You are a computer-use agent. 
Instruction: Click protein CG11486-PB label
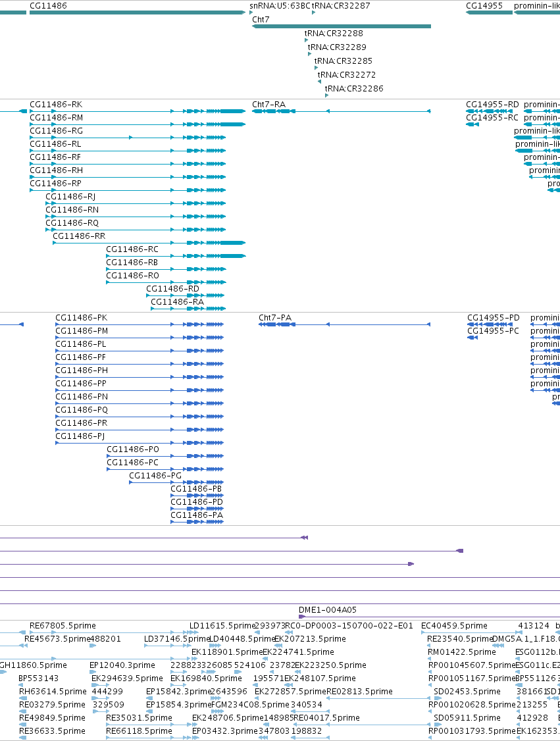click(196, 490)
